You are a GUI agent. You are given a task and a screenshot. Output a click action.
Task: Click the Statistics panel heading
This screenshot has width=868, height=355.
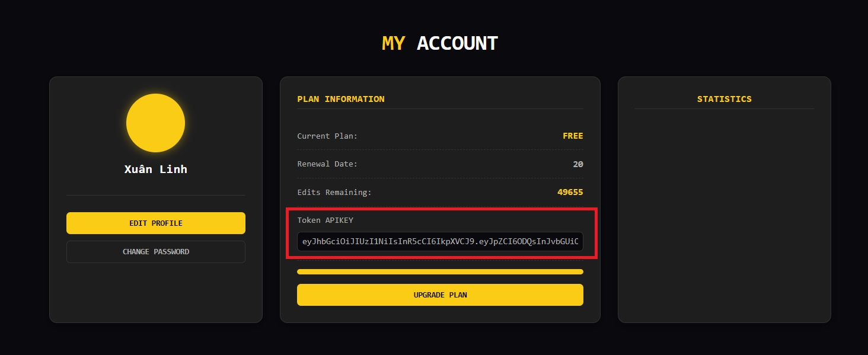(x=724, y=99)
